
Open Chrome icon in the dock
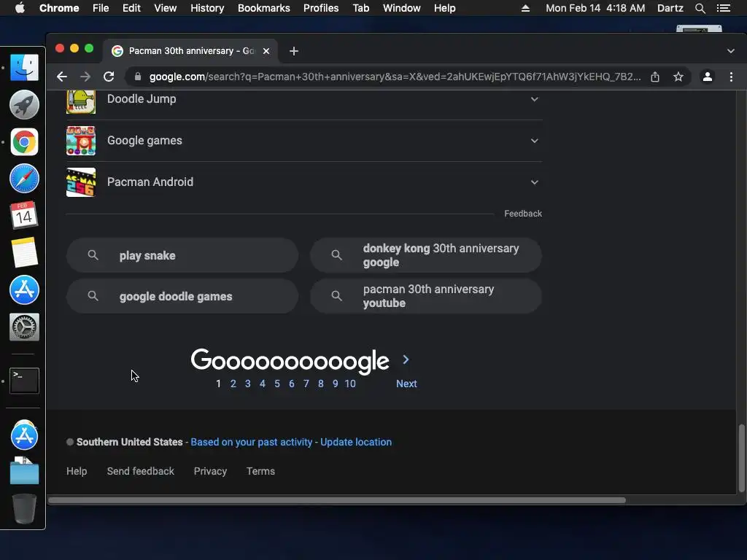tap(24, 141)
